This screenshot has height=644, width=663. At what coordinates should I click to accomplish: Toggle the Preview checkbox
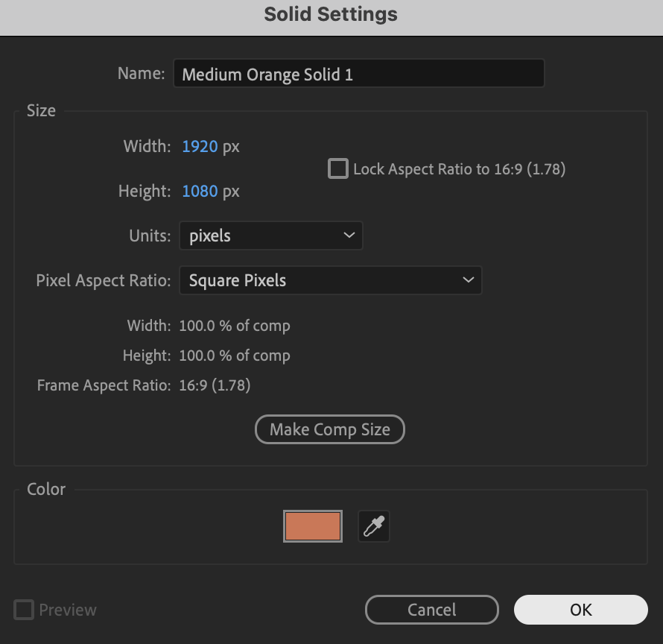click(x=24, y=610)
